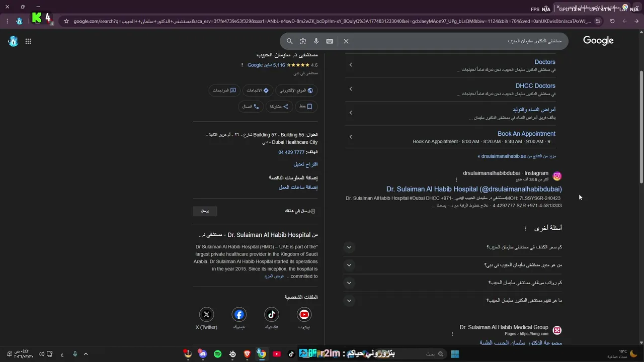Open the Windows Start menu

(455, 354)
